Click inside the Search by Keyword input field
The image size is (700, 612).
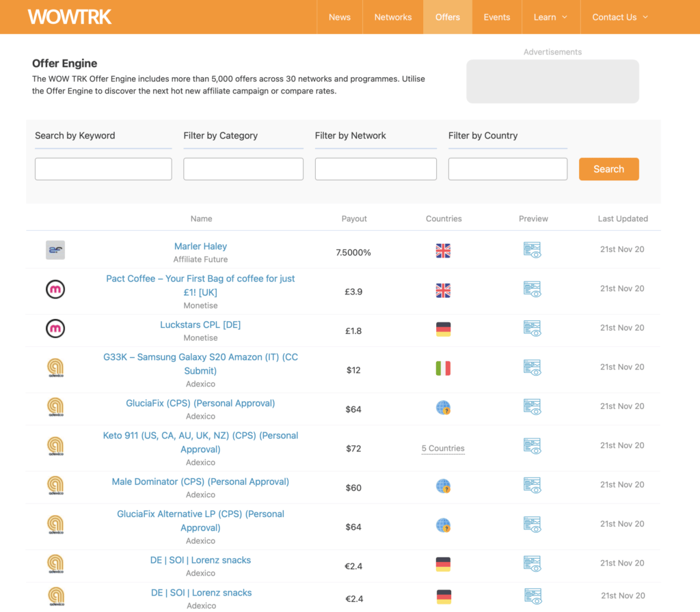point(103,169)
